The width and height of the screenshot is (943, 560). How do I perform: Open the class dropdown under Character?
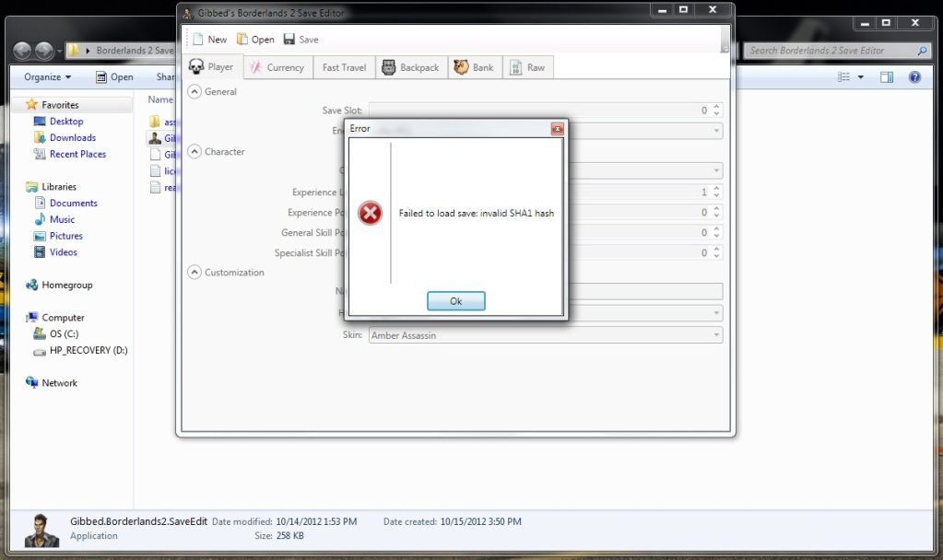716,170
